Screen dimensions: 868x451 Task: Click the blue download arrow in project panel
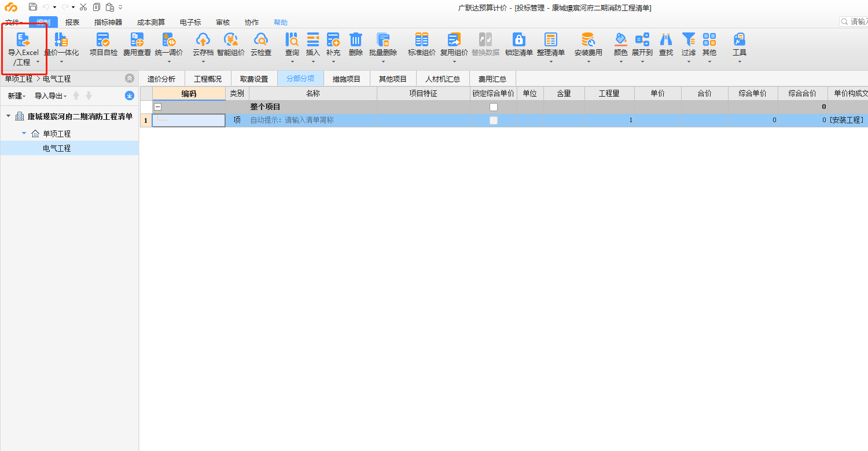click(130, 96)
